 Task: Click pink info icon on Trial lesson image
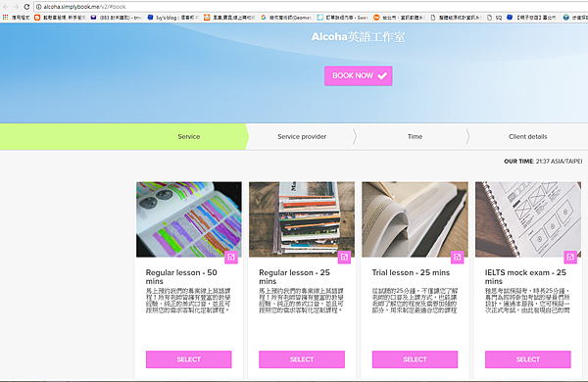[x=457, y=258]
